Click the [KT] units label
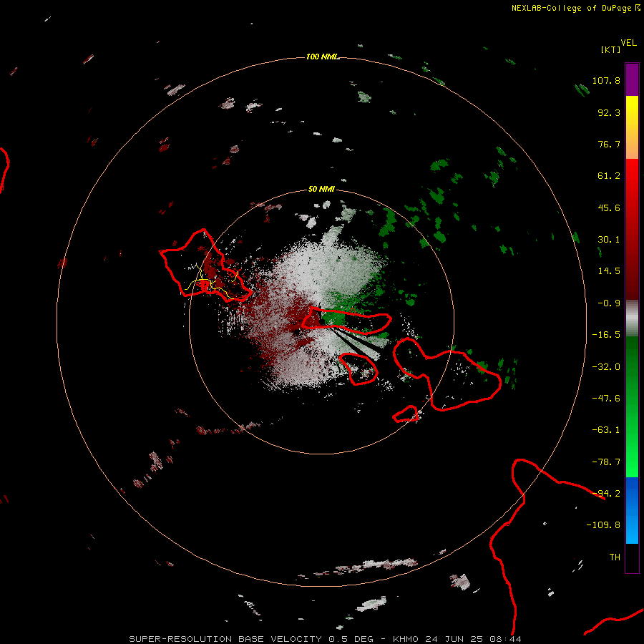644x644 pixels. (x=610, y=49)
